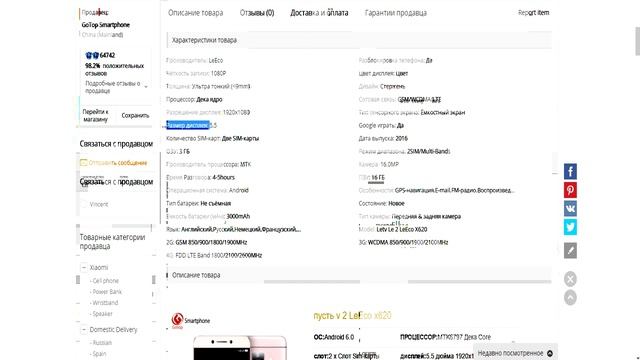Click the envelope icon for sending message
This screenshot has width=640, height=360.
click(84, 162)
